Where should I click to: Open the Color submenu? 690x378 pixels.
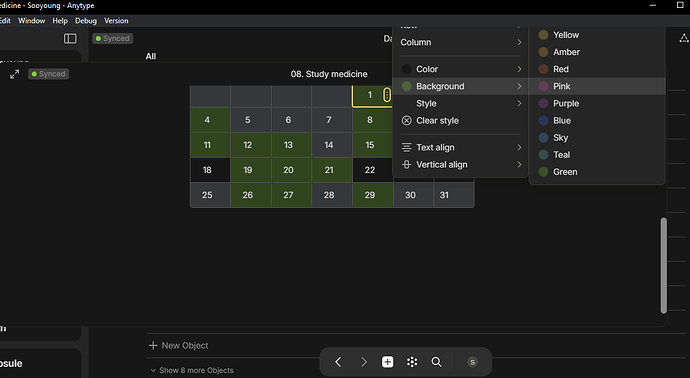[460, 69]
